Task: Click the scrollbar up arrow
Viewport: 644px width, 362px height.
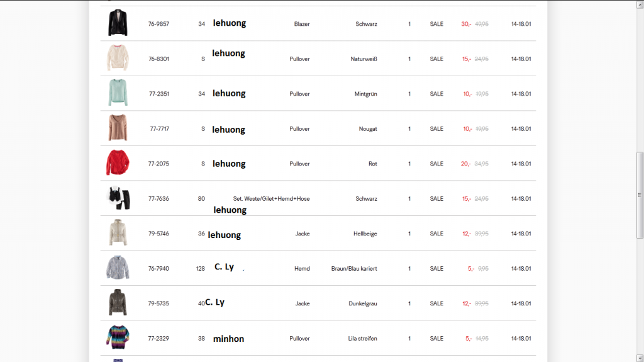Action: point(640,4)
